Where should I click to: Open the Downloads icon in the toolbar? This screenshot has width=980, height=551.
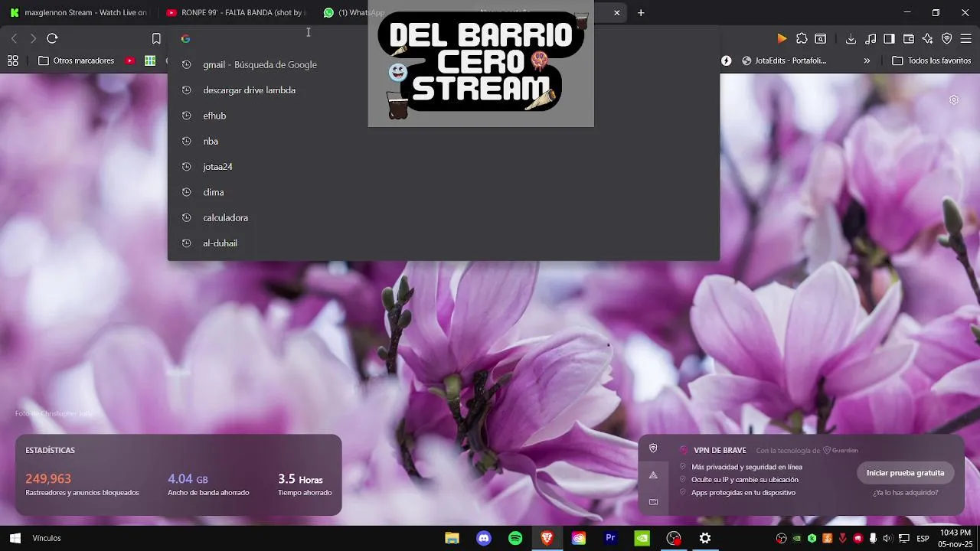(851, 38)
